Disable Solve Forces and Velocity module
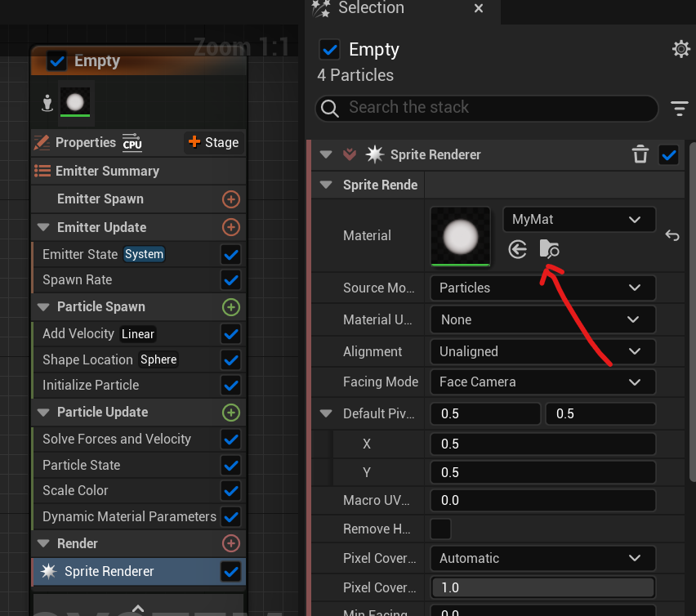Image resolution: width=696 pixels, height=616 pixels. 231,439
